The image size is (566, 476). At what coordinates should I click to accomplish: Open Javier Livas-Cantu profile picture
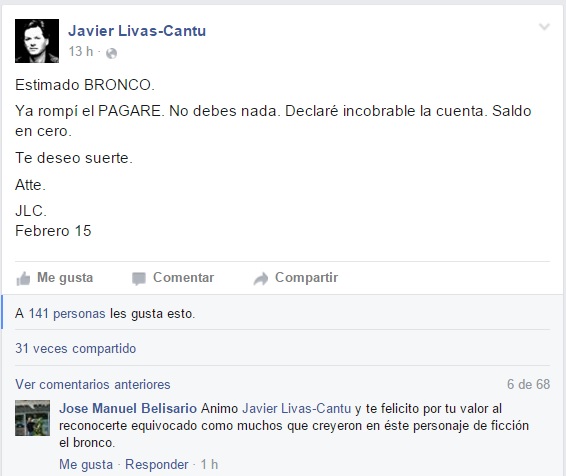coord(37,41)
